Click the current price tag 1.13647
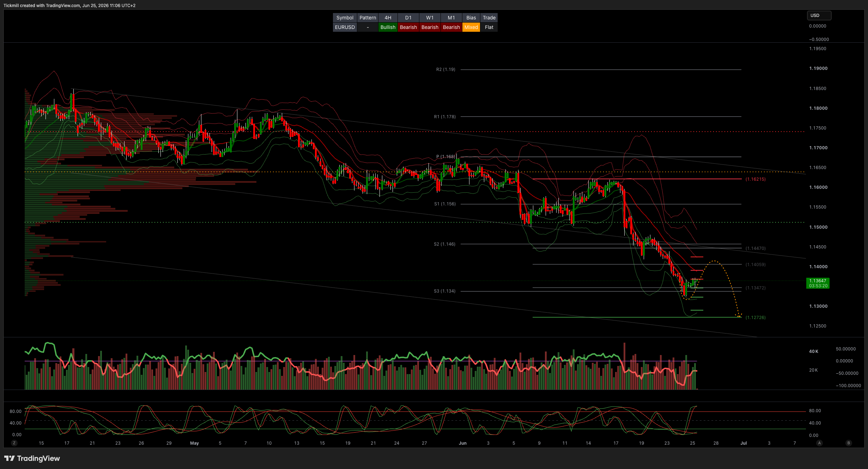This screenshot has height=469, width=868. tap(818, 283)
